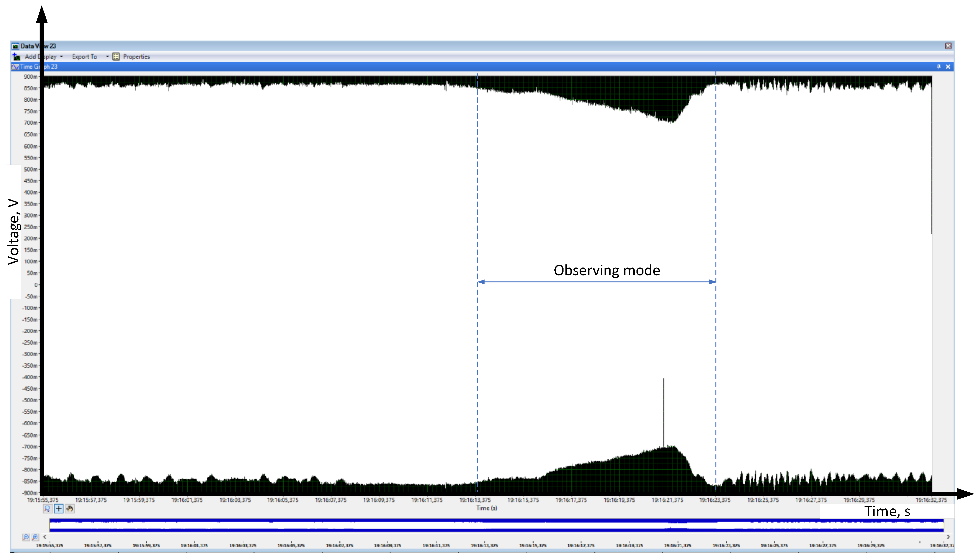Toggle the crosshair cursor tool
The image size is (978, 560).
[59, 509]
